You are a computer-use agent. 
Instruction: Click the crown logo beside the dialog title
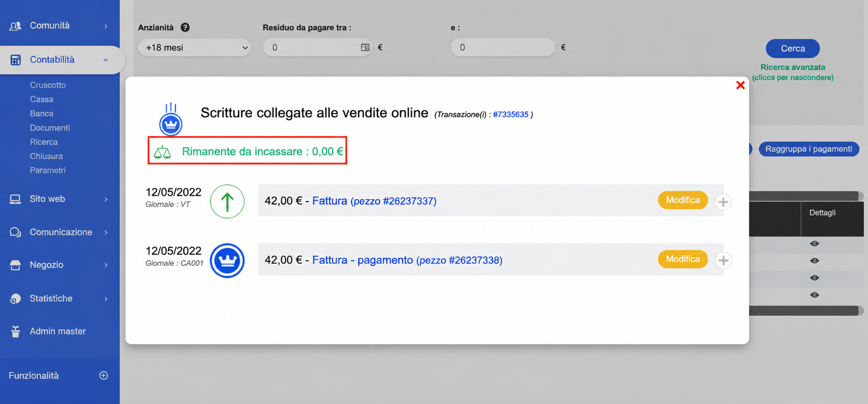pyautogui.click(x=170, y=119)
